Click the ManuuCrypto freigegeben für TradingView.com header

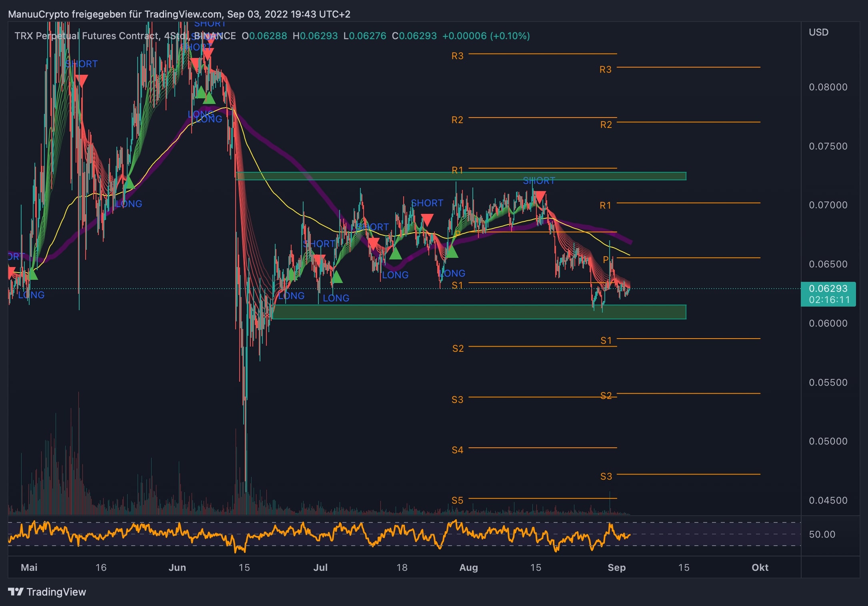click(115, 14)
